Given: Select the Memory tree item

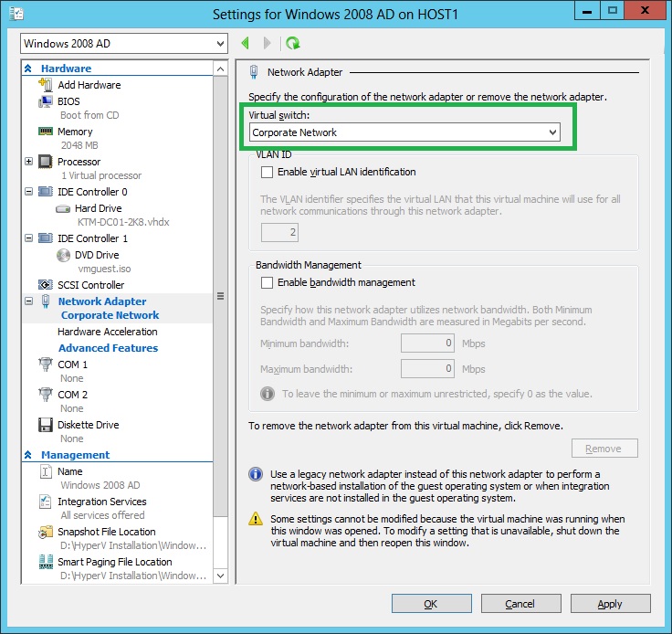Looking at the screenshot, I should pyautogui.click(x=75, y=132).
